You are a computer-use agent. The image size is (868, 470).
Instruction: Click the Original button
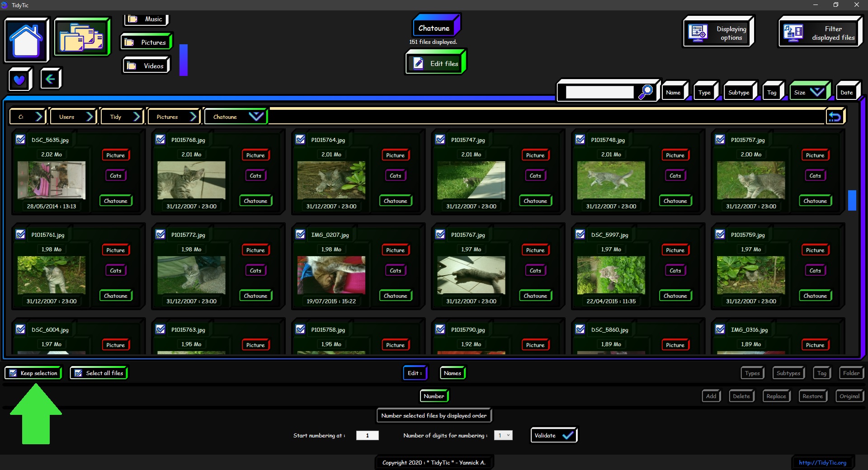tap(849, 396)
